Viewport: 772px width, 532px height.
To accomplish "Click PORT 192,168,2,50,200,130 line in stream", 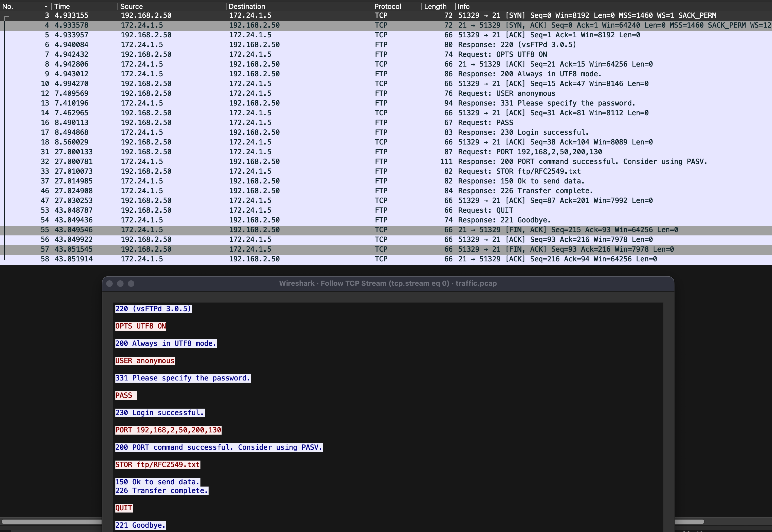I will [x=168, y=430].
